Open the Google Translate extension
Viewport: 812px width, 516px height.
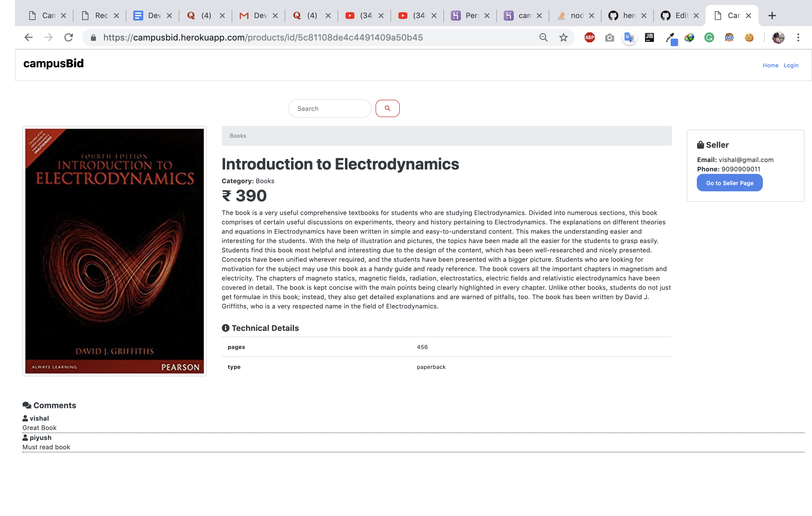pos(629,37)
